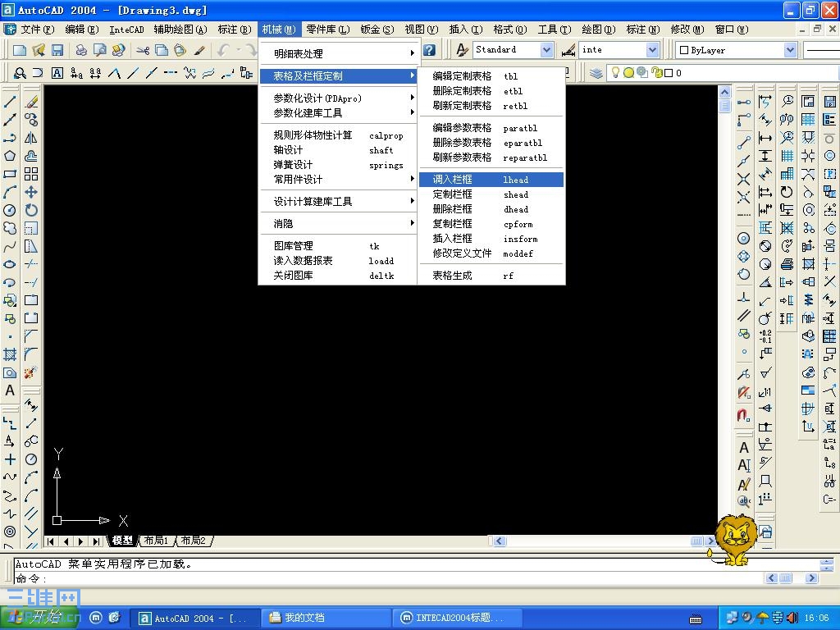Image resolution: width=840 pixels, height=630 pixels.
Task: Select the Rotate modify tool
Action: (31, 210)
